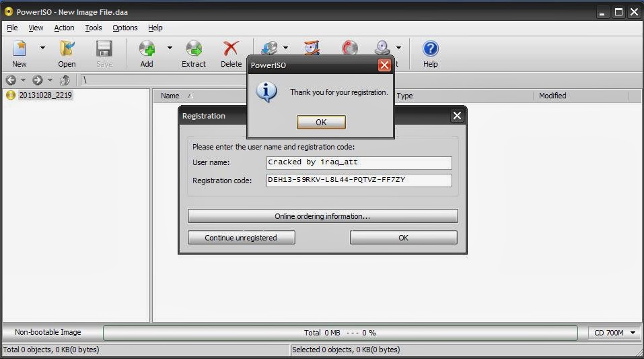Image resolution: width=644 pixels, height=359 pixels.
Task: Open the File menu
Action: pyautogui.click(x=12, y=28)
